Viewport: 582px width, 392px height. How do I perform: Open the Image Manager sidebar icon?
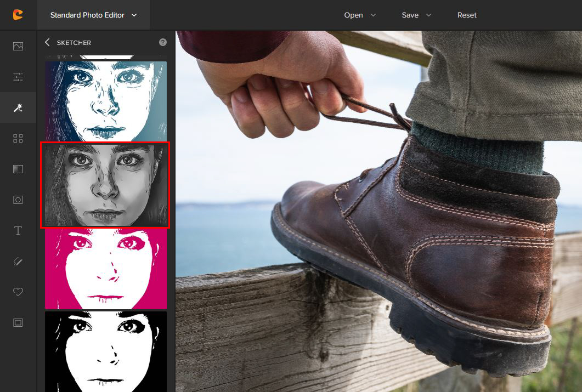18,46
